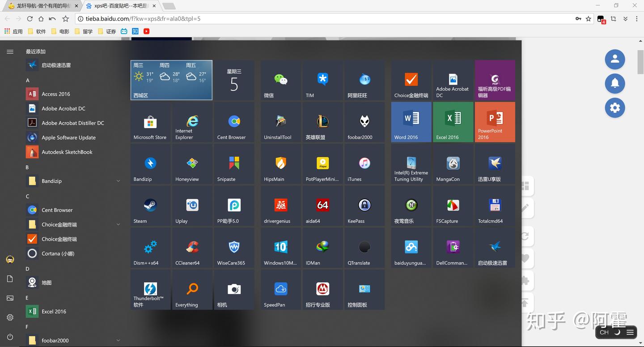This screenshot has height=347, width=644.
Task: Open the Honeyview tile
Action: (192, 164)
